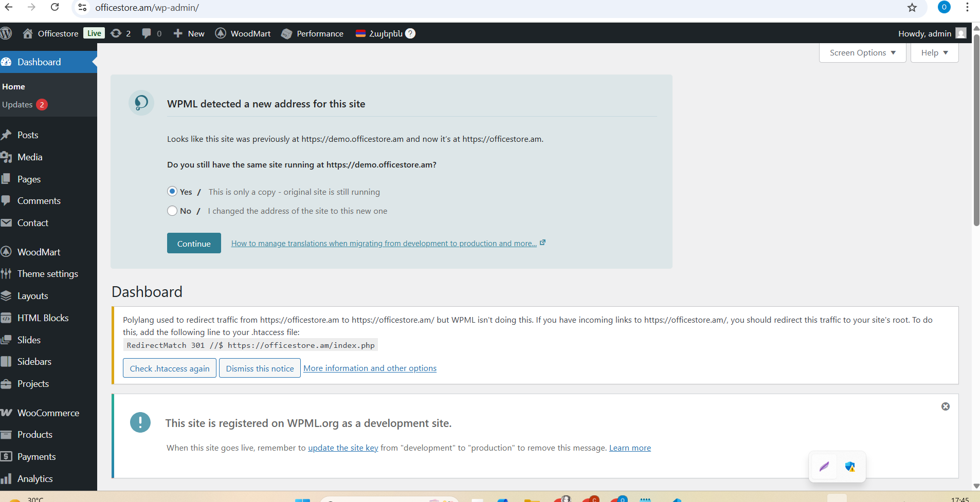The image size is (980, 502).
Task: Click the WordPress logo in admin bar
Action: (x=6, y=33)
